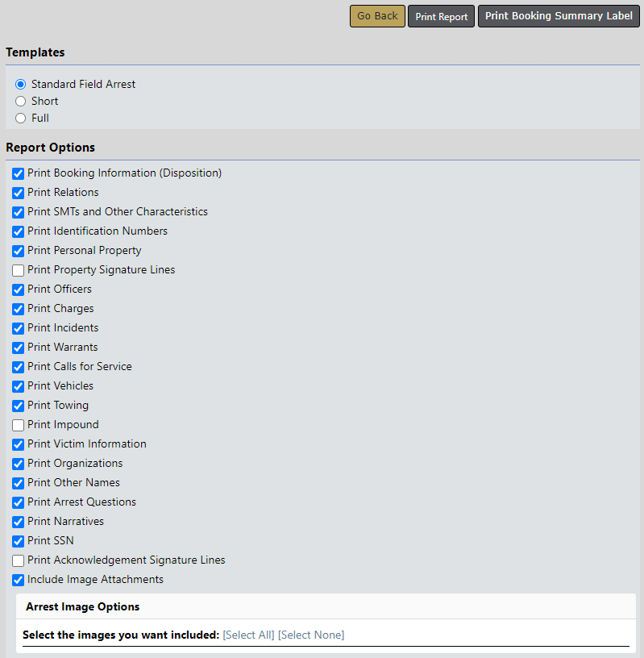This screenshot has width=644, height=658.
Task: Toggle Print Warrants checkbox
Action: click(x=19, y=348)
